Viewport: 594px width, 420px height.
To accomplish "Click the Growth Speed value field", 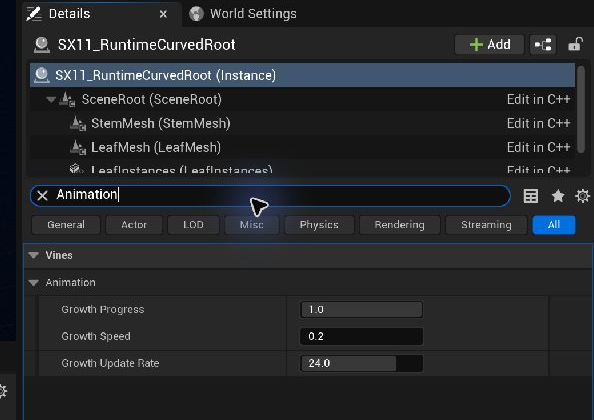I will pos(361,336).
